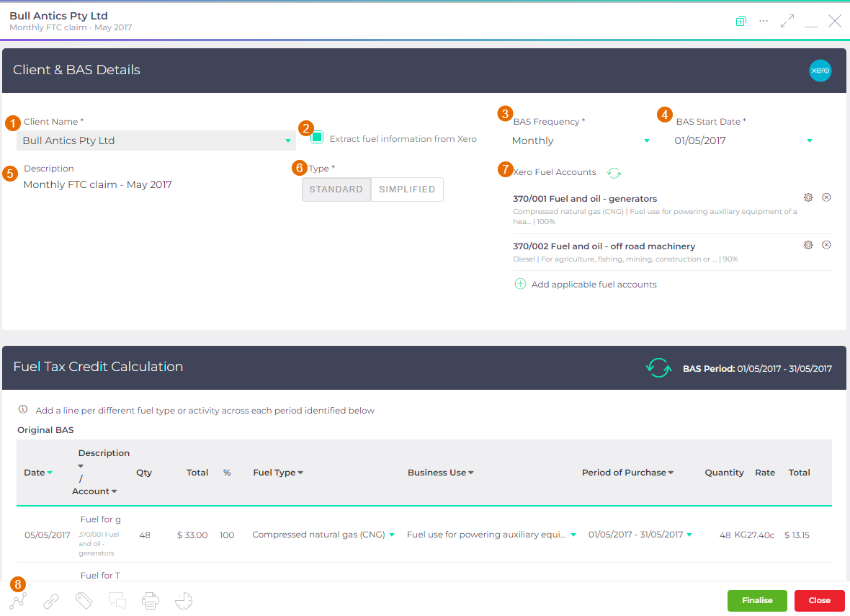The height and width of the screenshot is (616, 850).
Task: Click the BAS Period 01/05/2017 - 31/05/2017 label
Action: pos(757,369)
